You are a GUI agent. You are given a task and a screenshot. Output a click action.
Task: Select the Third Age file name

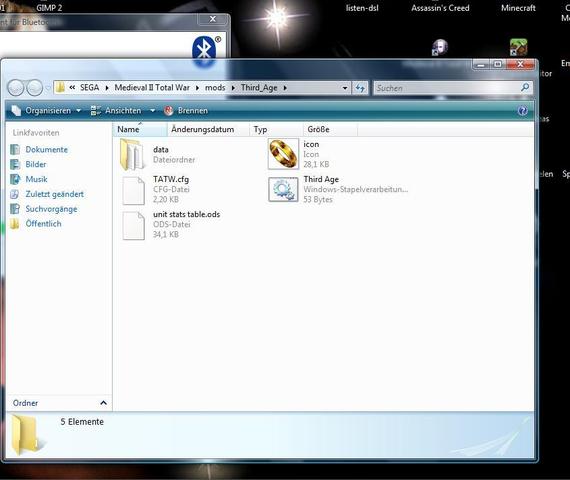[321, 179]
